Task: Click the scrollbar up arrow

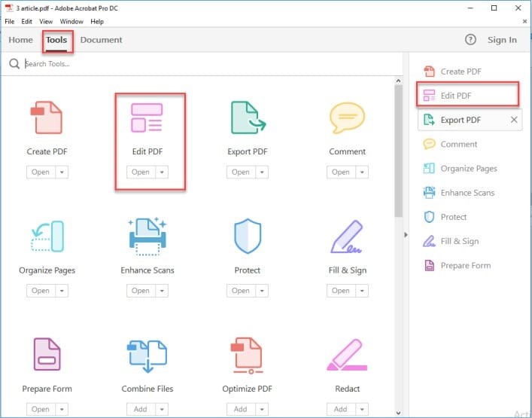Action: (398, 81)
